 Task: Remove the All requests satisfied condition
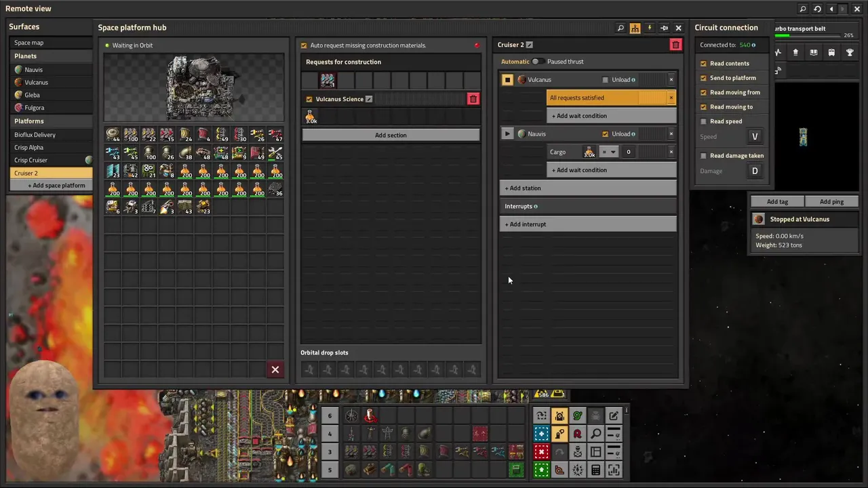[671, 98]
